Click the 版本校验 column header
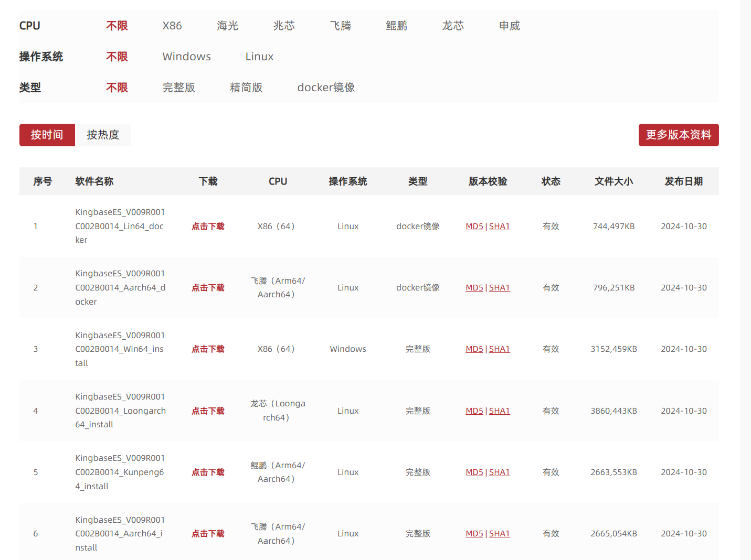Image resolution: width=751 pixels, height=560 pixels. point(488,181)
